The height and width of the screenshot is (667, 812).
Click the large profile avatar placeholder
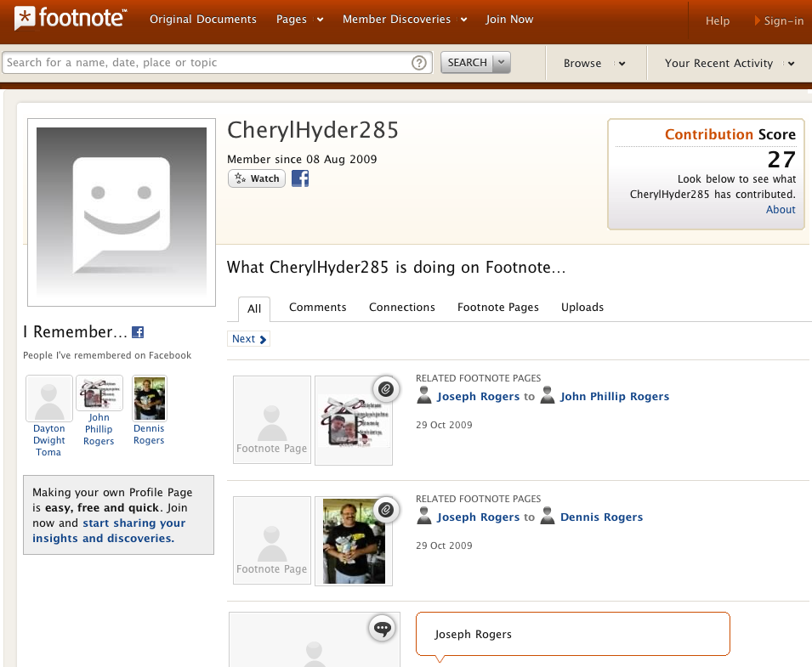tap(122, 212)
